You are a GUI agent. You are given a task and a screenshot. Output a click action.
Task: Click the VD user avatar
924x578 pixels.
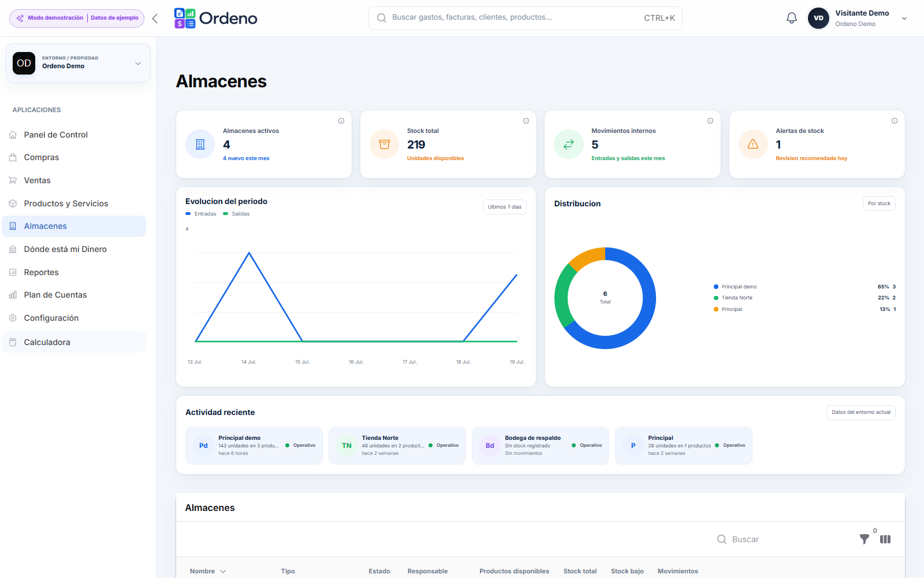(x=818, y=18)
